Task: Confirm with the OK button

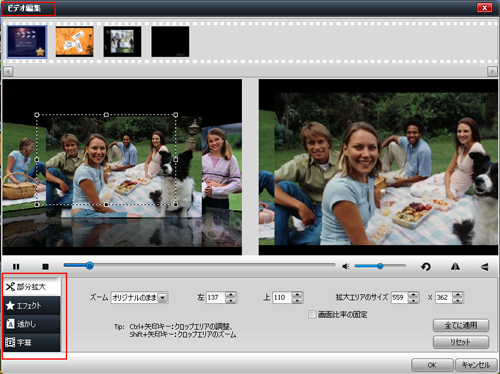Action: coord(432,365)
